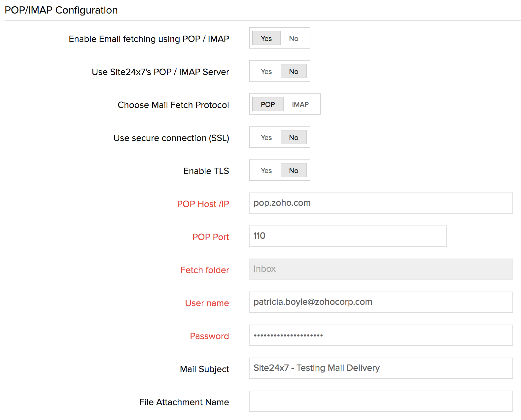The height and width of the screenshot is (420, 521).
Task: Click the disabled Fetch folder Inbox field
Action: (x=380, y=269)
